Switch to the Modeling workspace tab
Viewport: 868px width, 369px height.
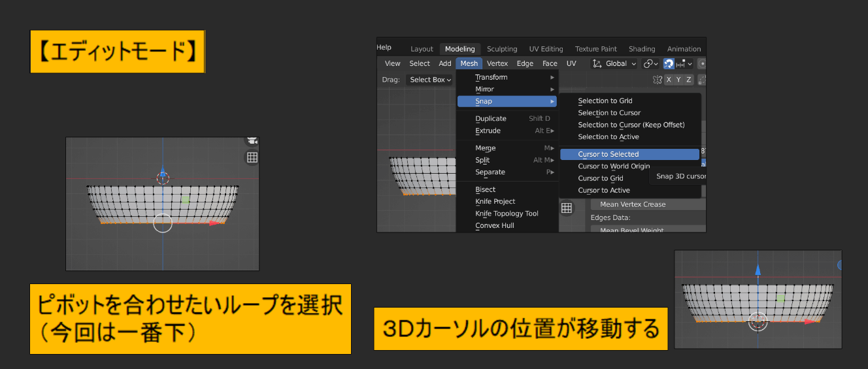(x=460, y=49)
